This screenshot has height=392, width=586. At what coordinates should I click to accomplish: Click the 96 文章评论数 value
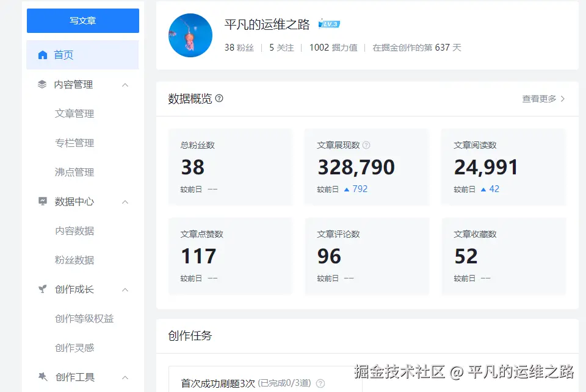329,256
